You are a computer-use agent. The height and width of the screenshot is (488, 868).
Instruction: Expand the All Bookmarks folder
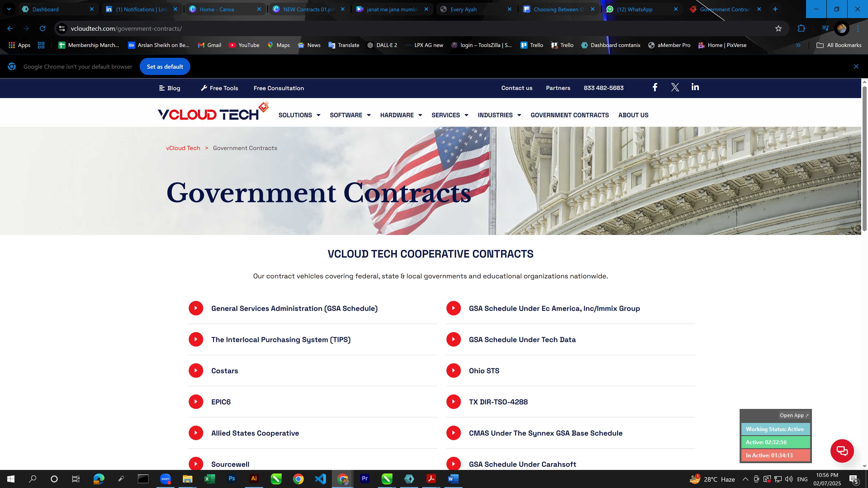click(x=839, y=45)
